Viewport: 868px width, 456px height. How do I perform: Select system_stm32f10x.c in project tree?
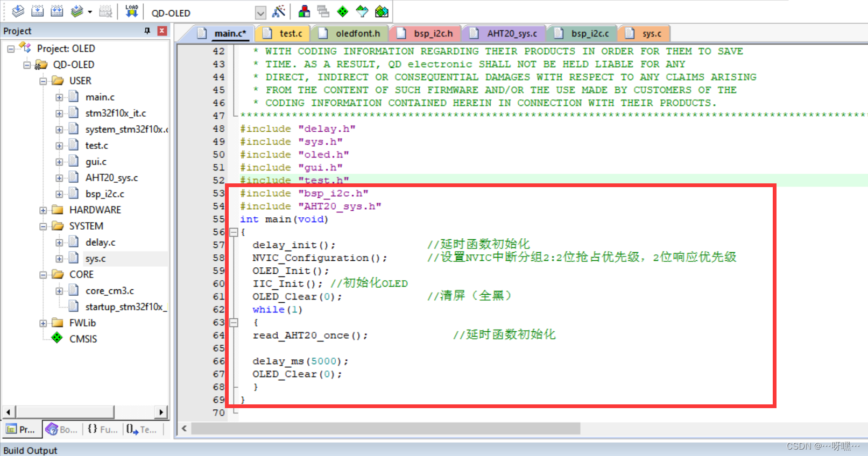[x=126, y=129]
